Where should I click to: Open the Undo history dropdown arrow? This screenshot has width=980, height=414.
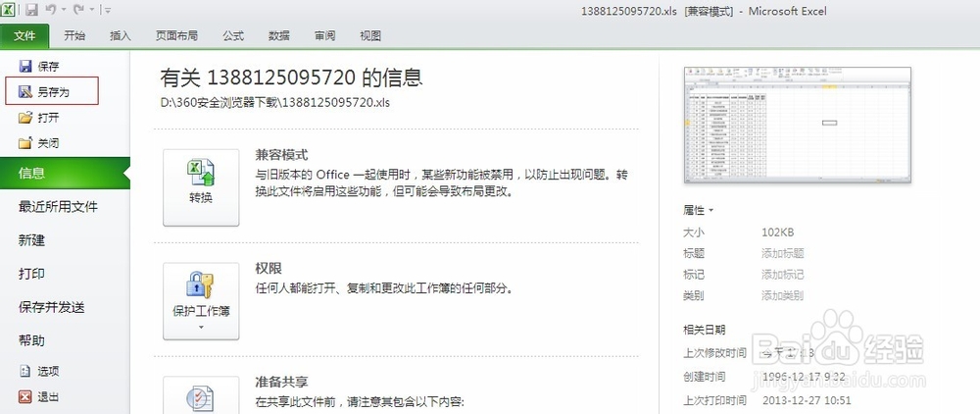63,10
